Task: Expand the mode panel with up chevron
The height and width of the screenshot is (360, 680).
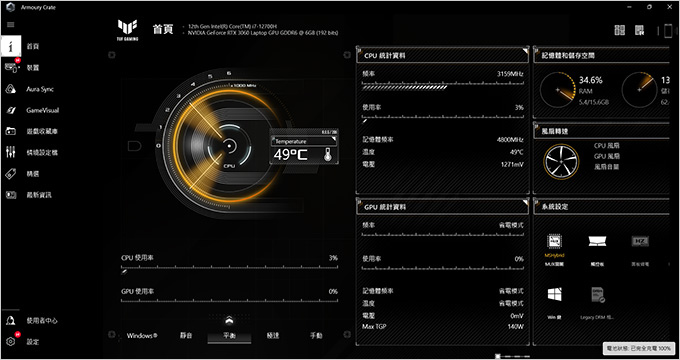Action: (229, 321)
